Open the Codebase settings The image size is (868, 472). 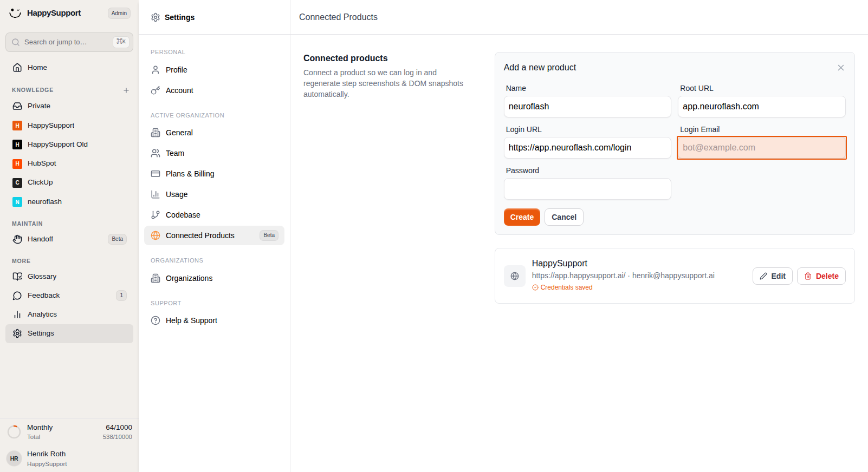coord(214,215)
